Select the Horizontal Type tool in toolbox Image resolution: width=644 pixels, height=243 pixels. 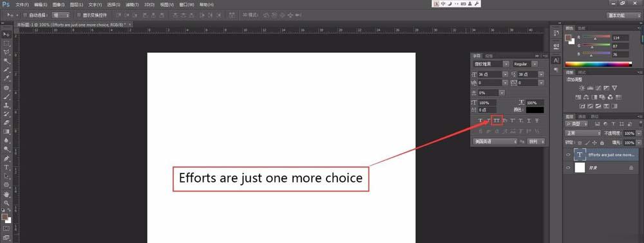[x=6, y=167]
